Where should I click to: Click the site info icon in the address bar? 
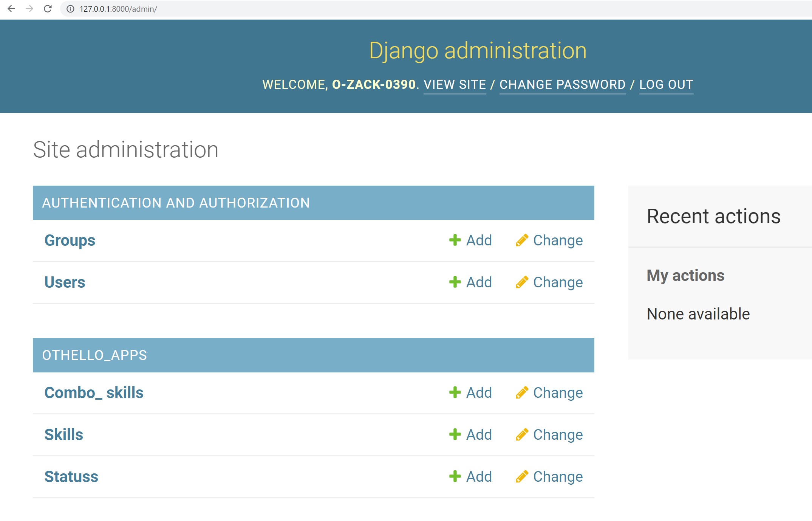coord(70,9)
